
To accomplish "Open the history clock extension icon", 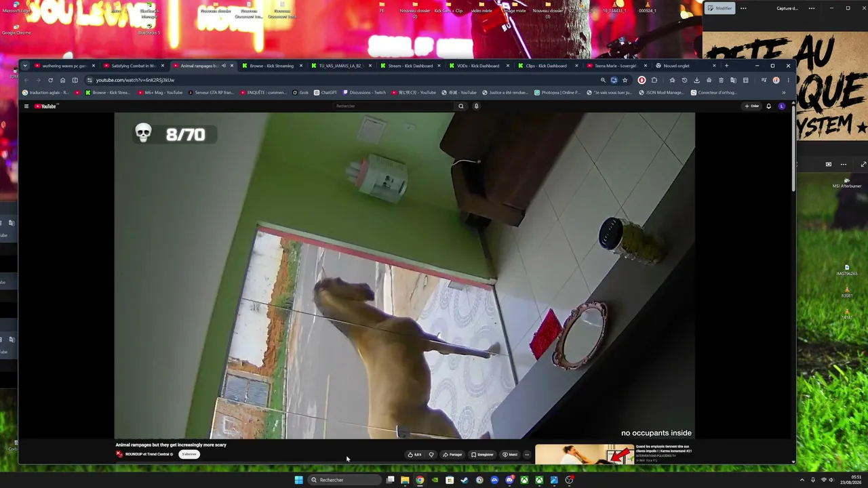I will 684,80.
